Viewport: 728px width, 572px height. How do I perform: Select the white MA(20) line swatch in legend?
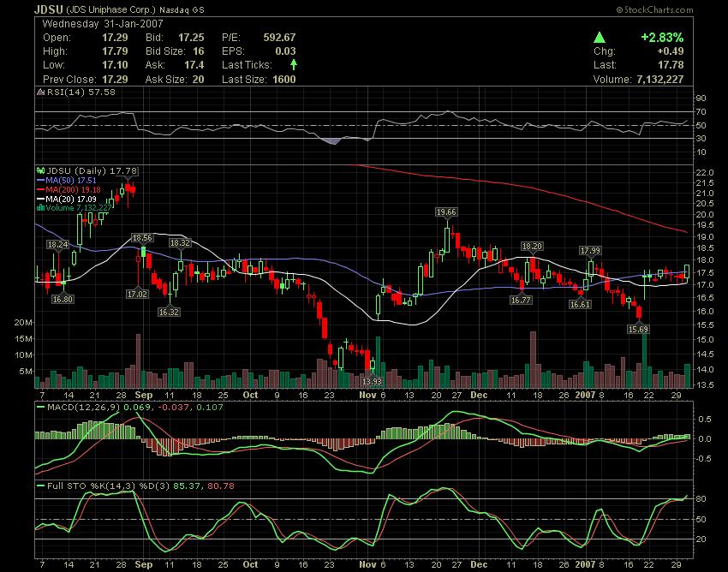pyautogui.click(x=40, y=199)
